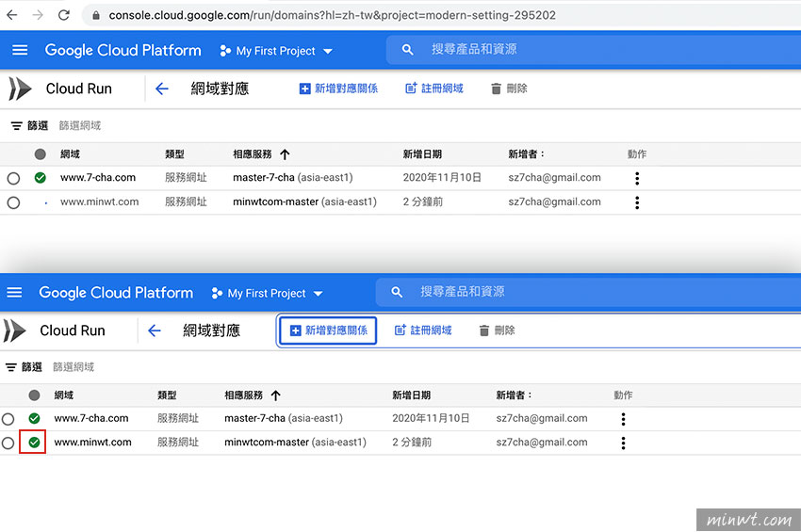Click the highlighted 新增對應關係 button in lower panel
The width and height of the screenshot is (801, 532).
click(328, 330)
